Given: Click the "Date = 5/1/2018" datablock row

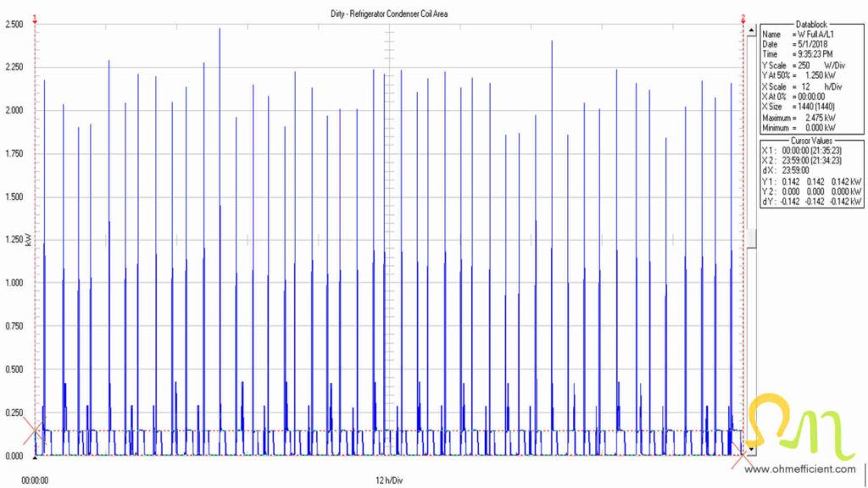Looking at the screenshot, I should click(x=795, y=44).
